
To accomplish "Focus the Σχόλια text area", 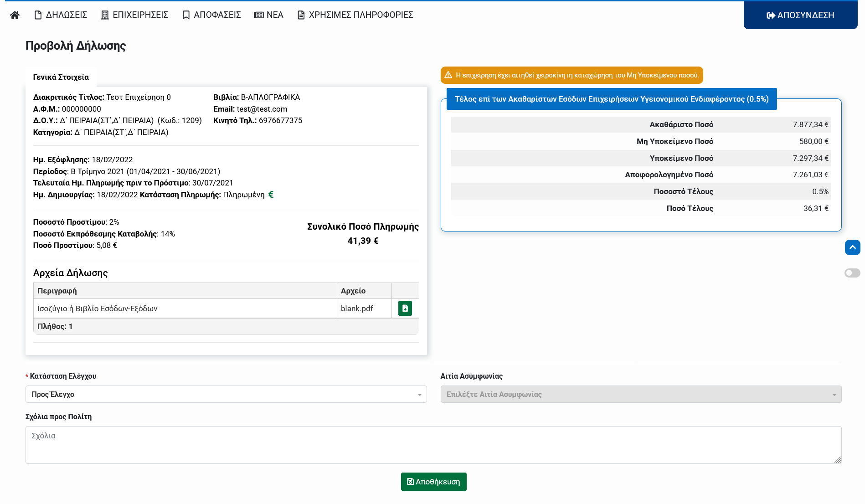I will click(x=433, y=445).
